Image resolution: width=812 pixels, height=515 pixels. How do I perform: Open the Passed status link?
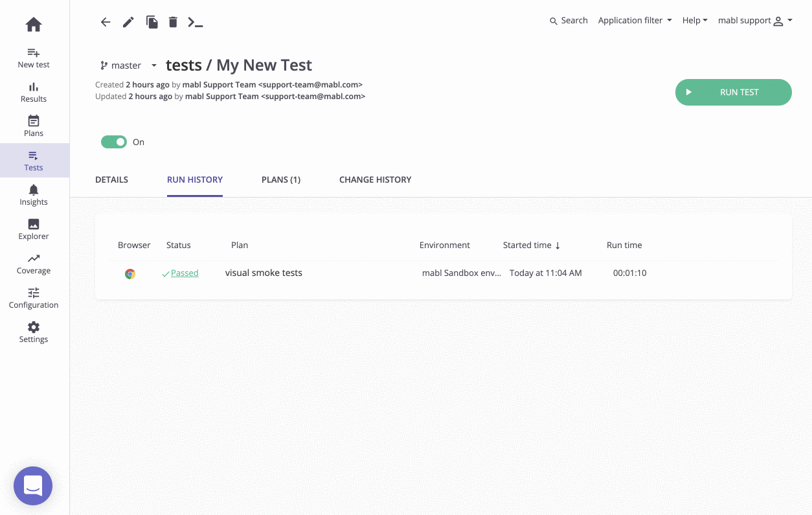click(185, 273)
